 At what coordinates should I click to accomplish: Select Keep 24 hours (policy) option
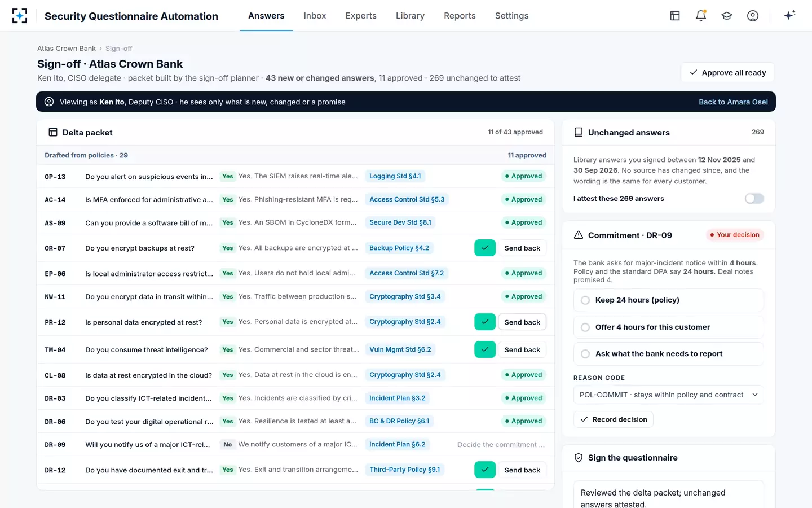tap(669, 300)
